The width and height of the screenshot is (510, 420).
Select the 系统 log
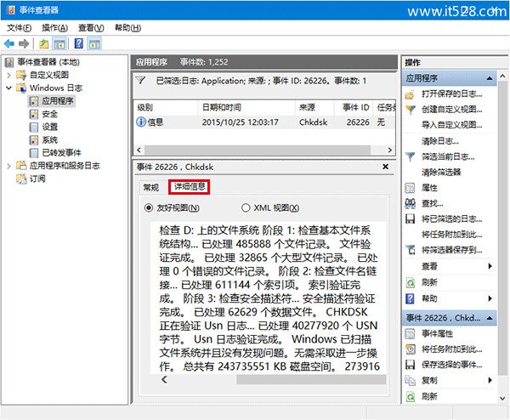pos(49,140)
